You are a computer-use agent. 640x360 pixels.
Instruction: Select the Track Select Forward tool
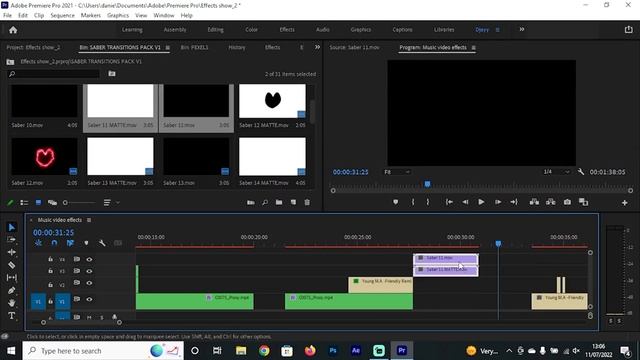coord(11,240)
